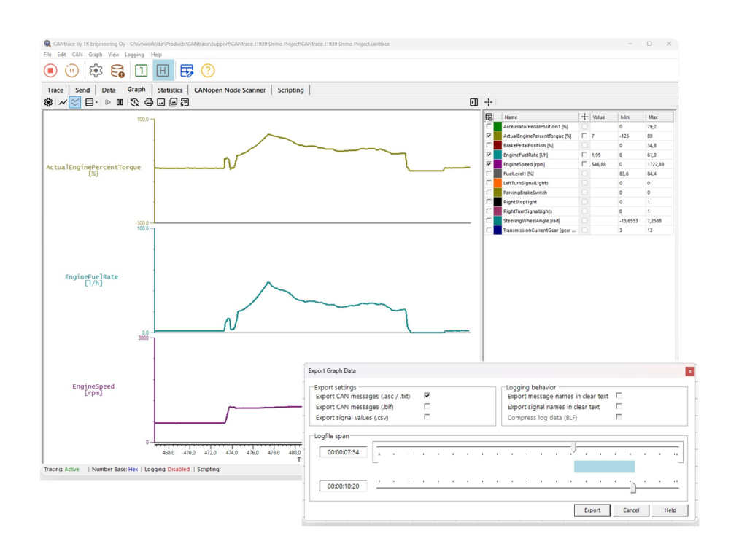Check Export signal values (.csv) option
The height and width of the screenshot is (560, 747).
click(x=427, y=417)
